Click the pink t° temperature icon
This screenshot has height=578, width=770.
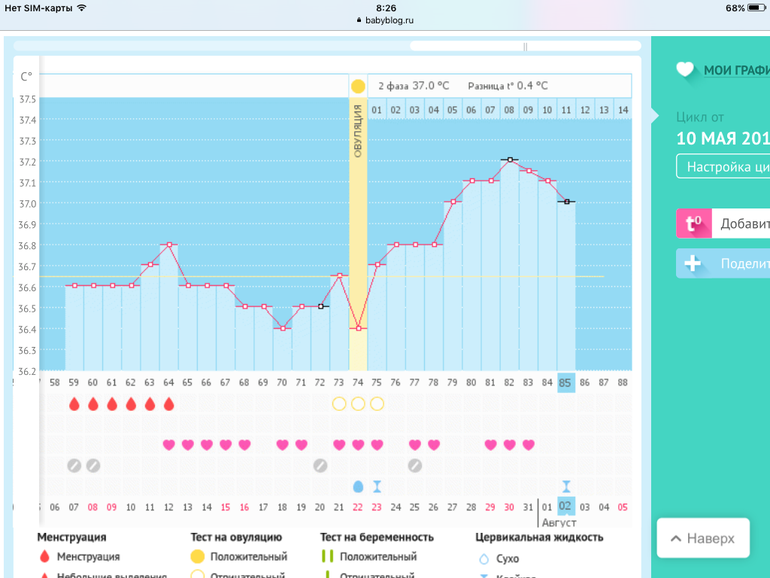[692, 224]
